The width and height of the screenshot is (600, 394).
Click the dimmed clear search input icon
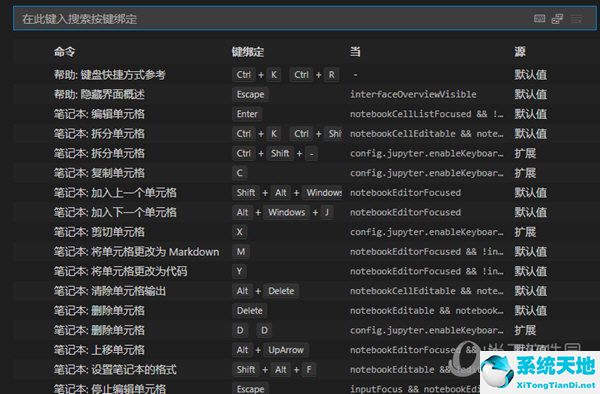(x=576, y=18)
